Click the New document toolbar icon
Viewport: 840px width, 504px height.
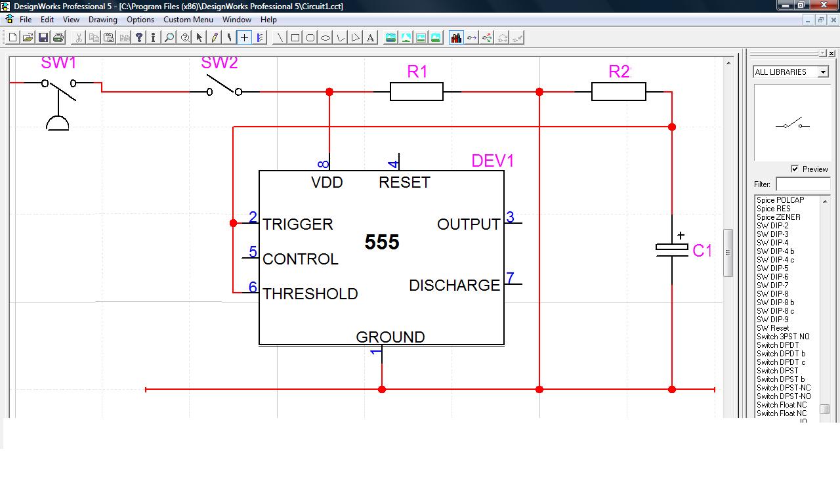point(12,37)
